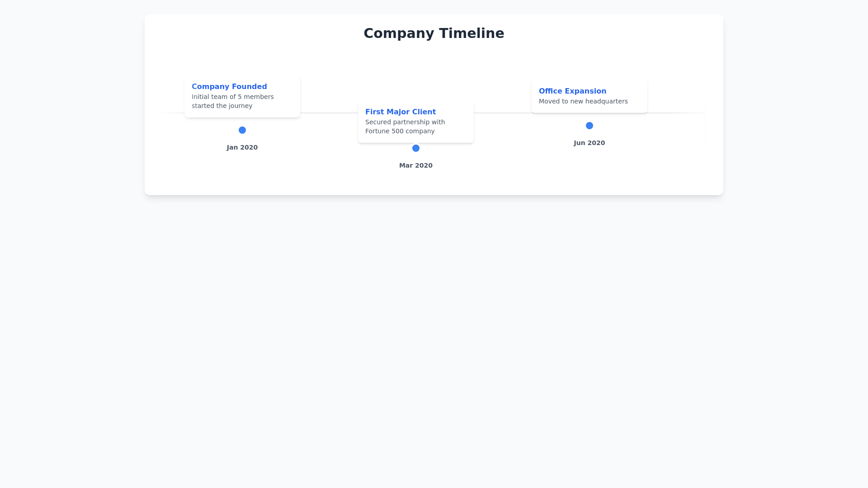Viewport: 868px width, 488px height.
Task: Open the Company Founded event card
Action: pos(242,96)
